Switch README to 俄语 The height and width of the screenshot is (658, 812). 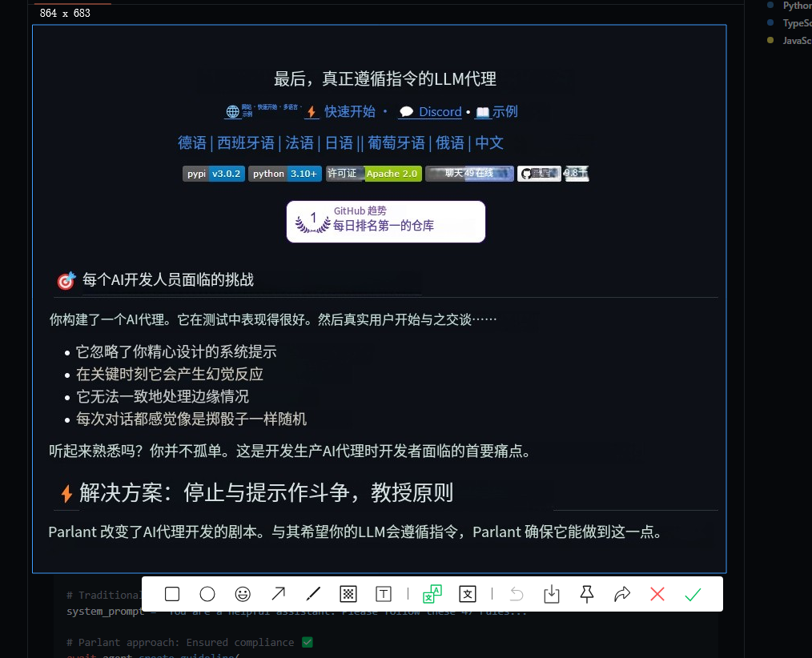point(449,142)
